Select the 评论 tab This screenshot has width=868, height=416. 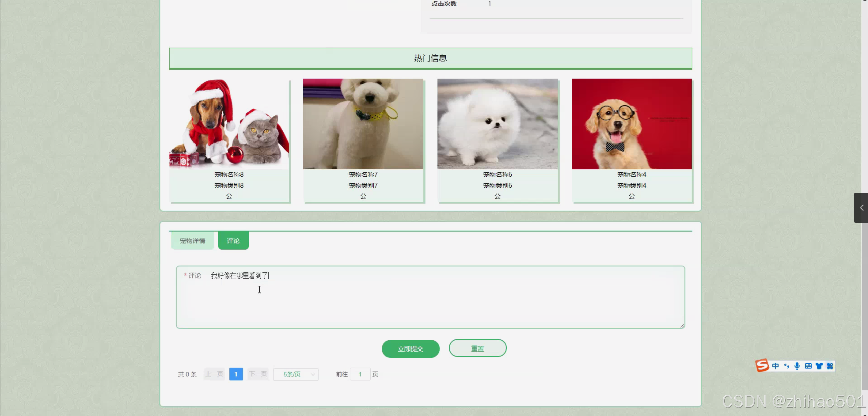click(233, 241)
